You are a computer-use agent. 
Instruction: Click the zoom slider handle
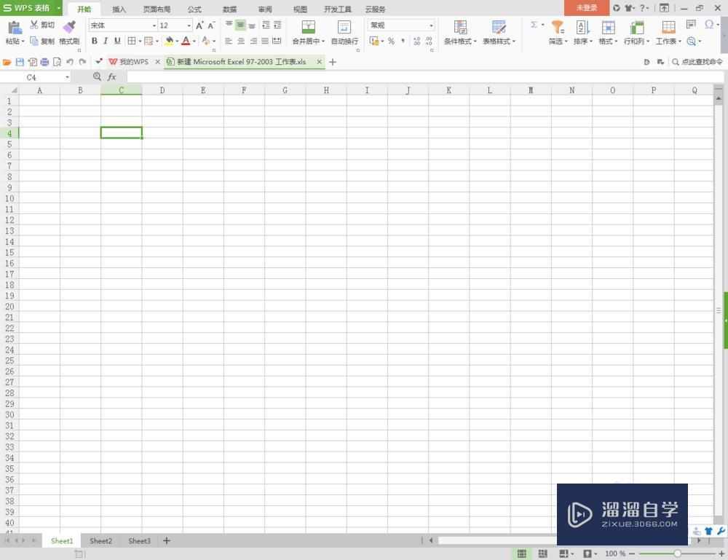pos(677,553)
